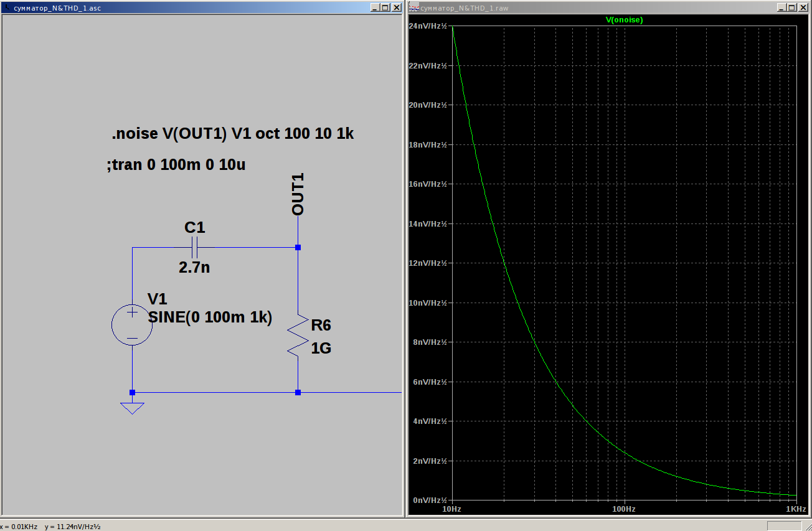Close the waveform .raw window

[x=802, y=7]
